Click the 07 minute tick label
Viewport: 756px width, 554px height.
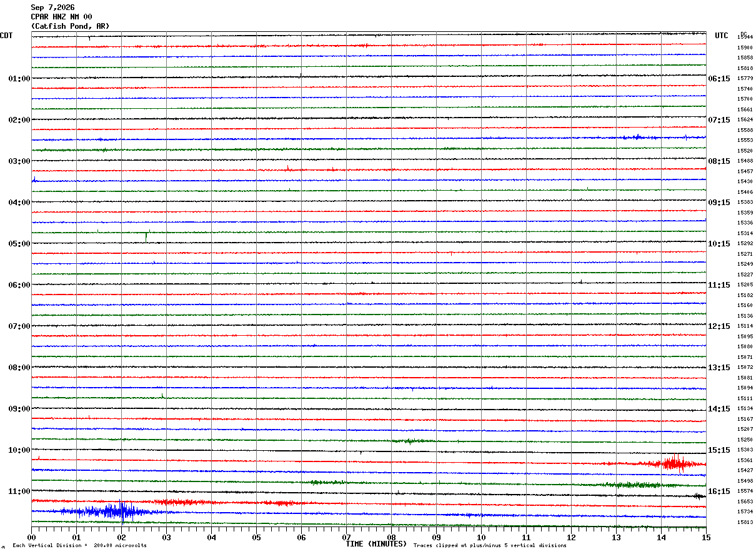pyautogui.click(x=346, y=537)
